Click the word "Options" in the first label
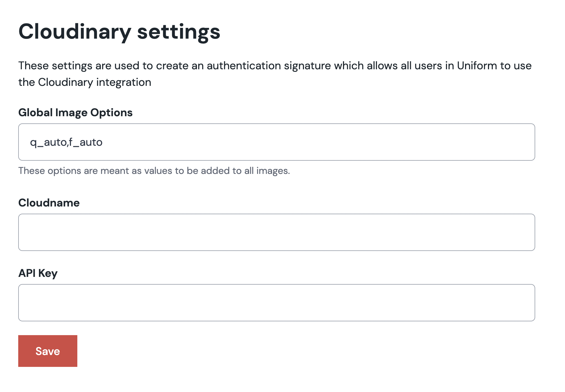This screenshot has height=392, width=565. (112, 113)
